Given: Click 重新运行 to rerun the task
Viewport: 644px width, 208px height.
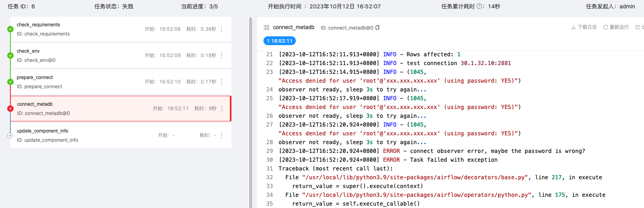Looking at the screenshot, I should 616,27.
